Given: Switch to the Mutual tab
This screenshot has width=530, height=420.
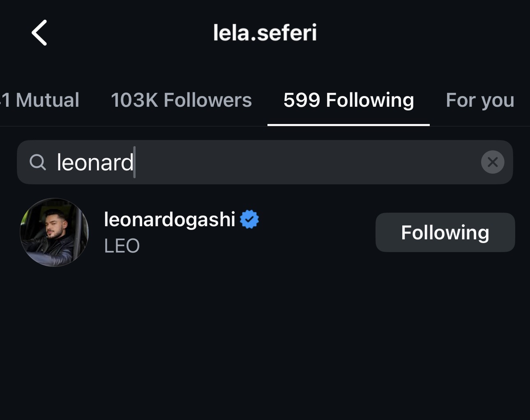Looking at the screenshot, I should click(40, 100).
